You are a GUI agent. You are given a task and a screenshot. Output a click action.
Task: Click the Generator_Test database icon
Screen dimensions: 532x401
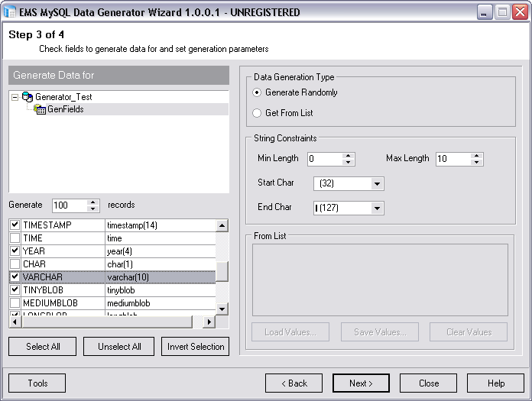pyautogui.click(x=28, y=97)
